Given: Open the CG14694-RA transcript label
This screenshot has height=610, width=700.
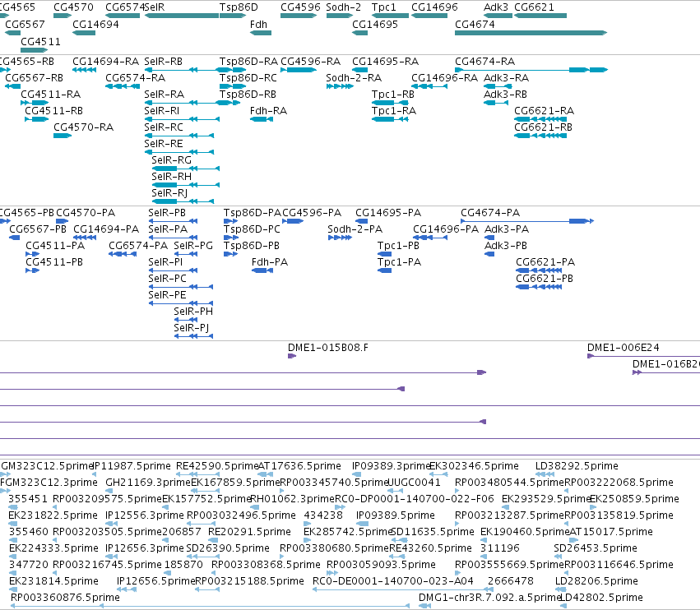Looking at the screenshot, I should point(106,61).
